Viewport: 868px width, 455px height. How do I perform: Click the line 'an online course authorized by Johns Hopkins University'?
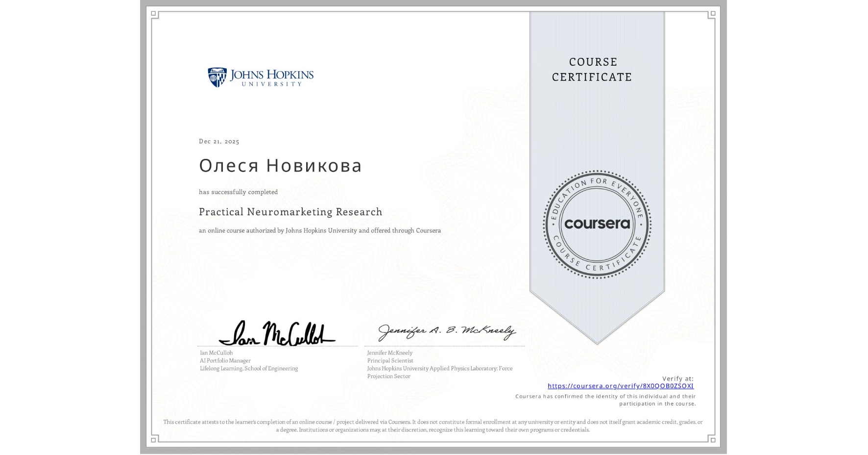tap(320, 230)
